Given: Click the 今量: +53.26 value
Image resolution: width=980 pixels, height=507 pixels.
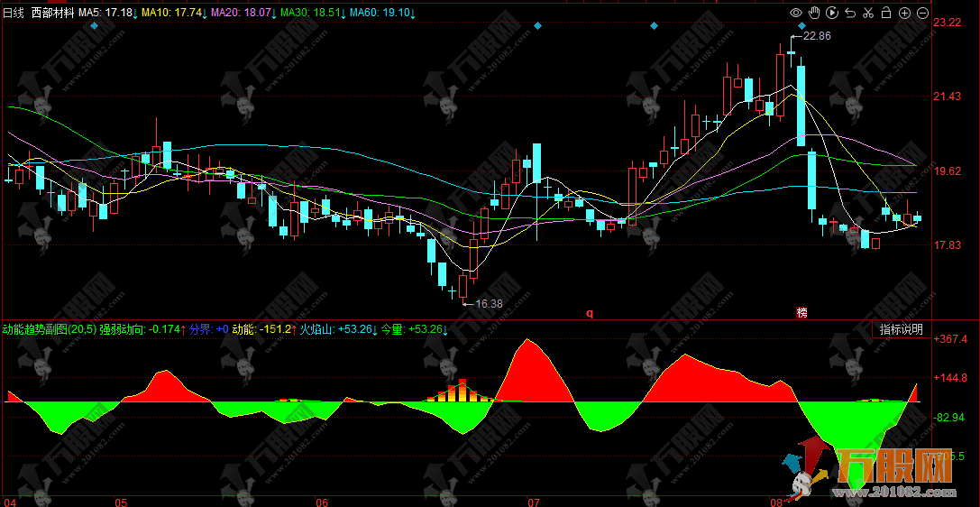Looking at the screenshot, I should tap(413, 329).
